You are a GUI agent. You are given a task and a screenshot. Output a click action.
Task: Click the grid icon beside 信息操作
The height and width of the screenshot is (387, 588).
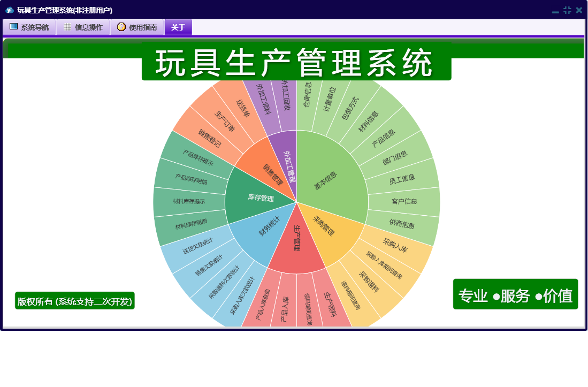pyautogui.click(x=67, y=27)
